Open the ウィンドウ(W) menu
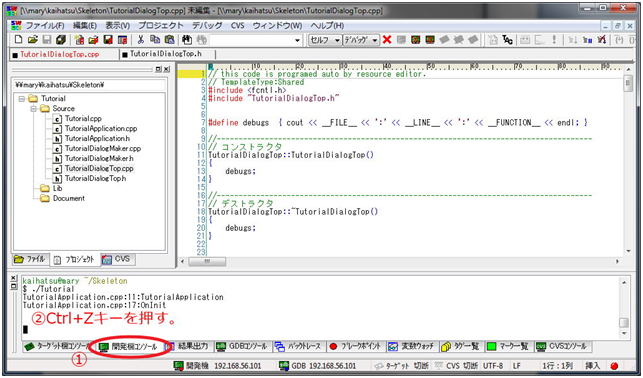 pyautogui.click(x=277, y=25)
